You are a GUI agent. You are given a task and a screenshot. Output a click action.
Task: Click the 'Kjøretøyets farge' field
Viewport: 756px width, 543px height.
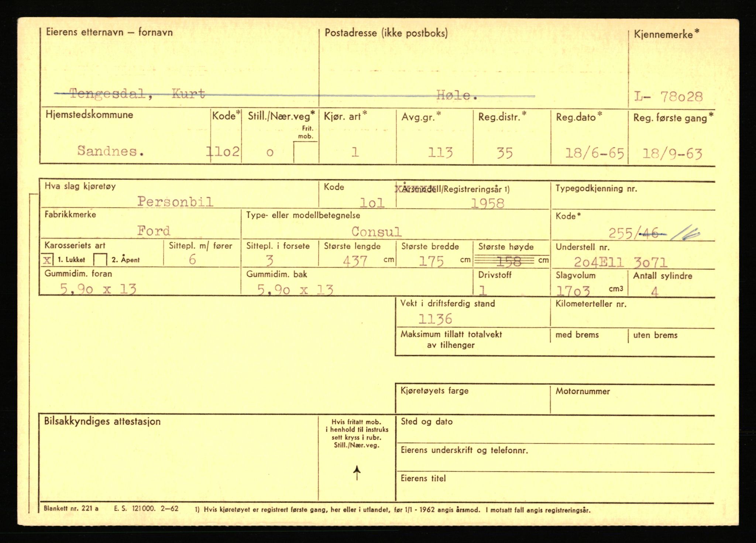(472, 399)
